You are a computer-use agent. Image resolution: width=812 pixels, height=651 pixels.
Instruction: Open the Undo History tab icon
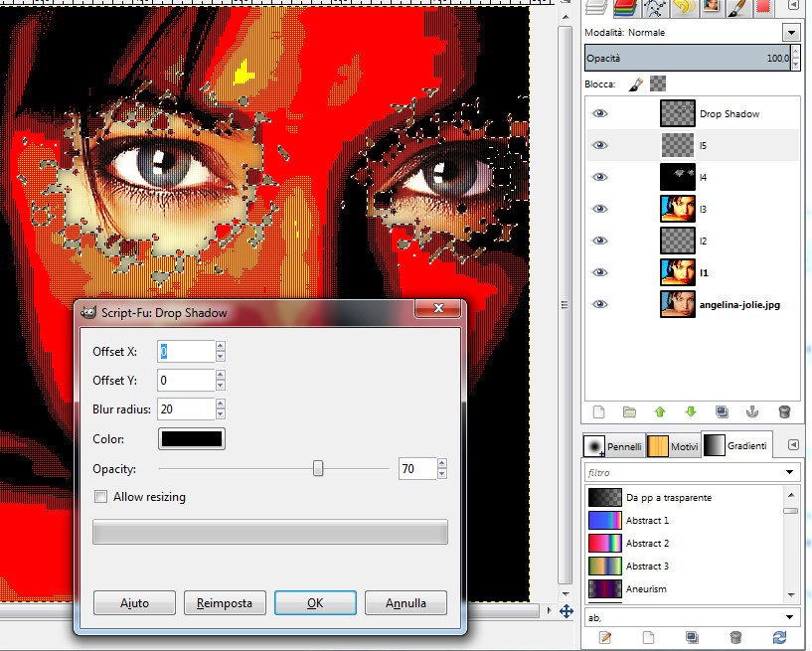click(684, 7)
